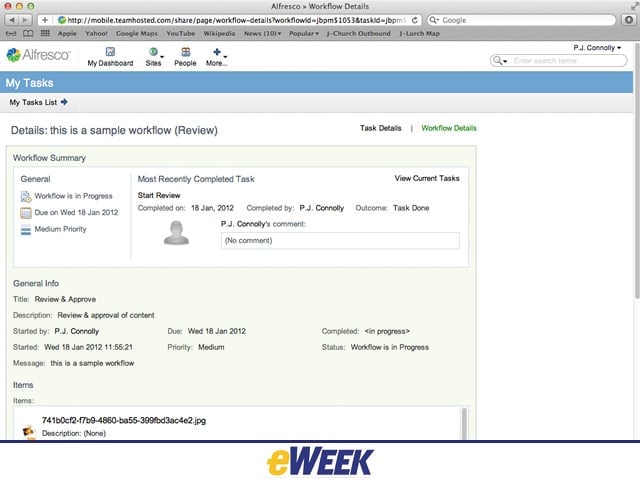Go back to My Tasks List

pos(33,102)
